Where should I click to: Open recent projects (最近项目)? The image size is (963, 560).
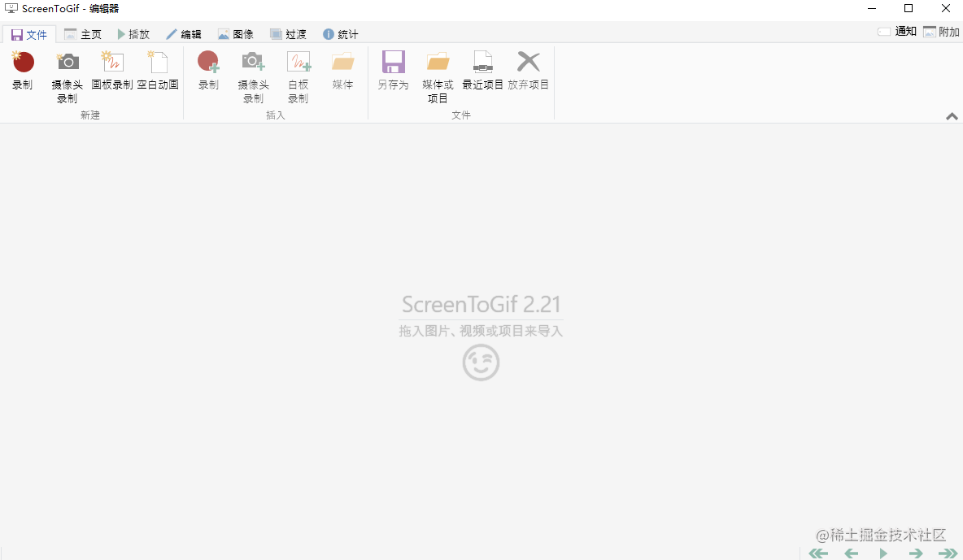pos(483,72)
